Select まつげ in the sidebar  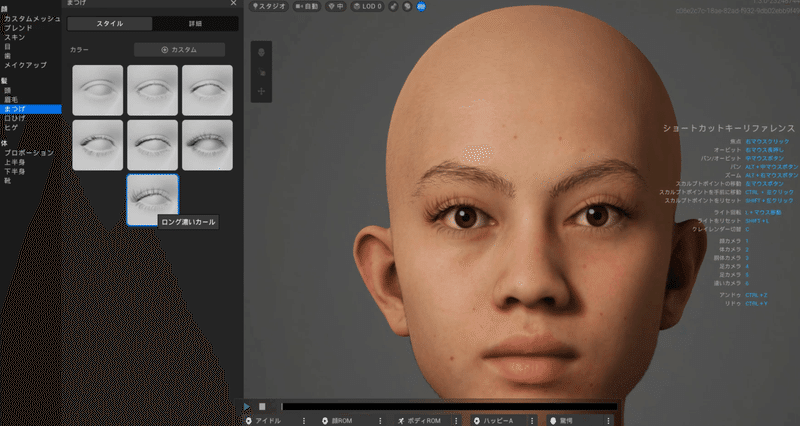31,109
